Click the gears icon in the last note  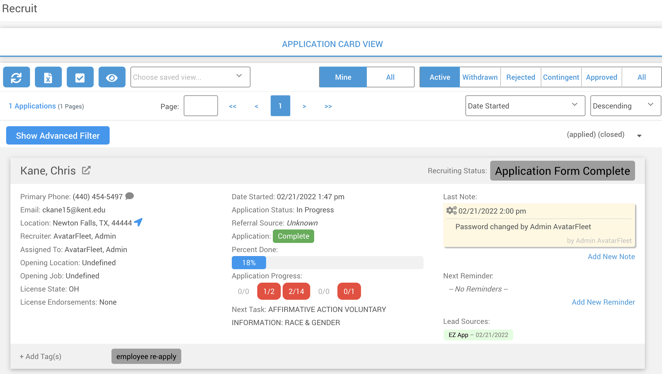click(x=451, y=210)
